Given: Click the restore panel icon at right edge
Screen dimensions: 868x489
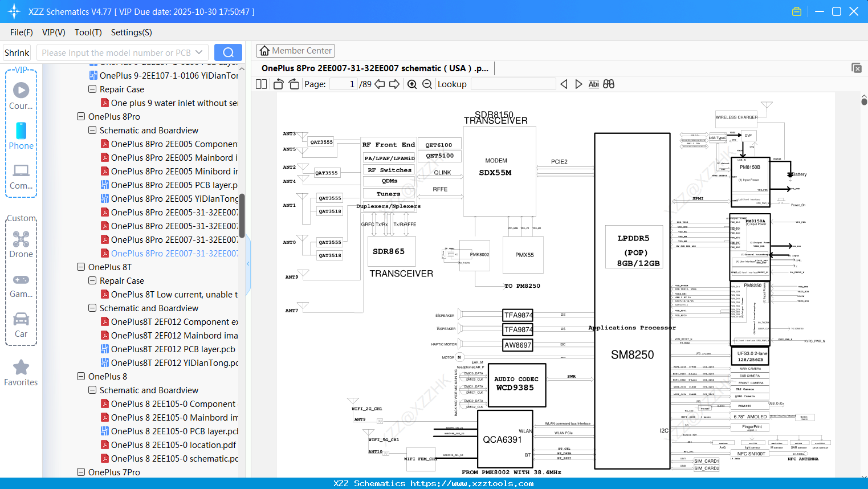Looking at the screenshot, I should pyautogui.click(x=857, y=68).
